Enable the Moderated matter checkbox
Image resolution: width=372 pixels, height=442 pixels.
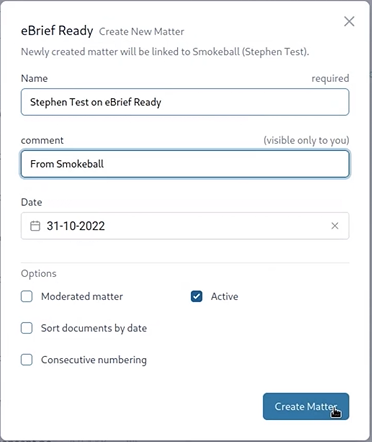pos(27,296)
